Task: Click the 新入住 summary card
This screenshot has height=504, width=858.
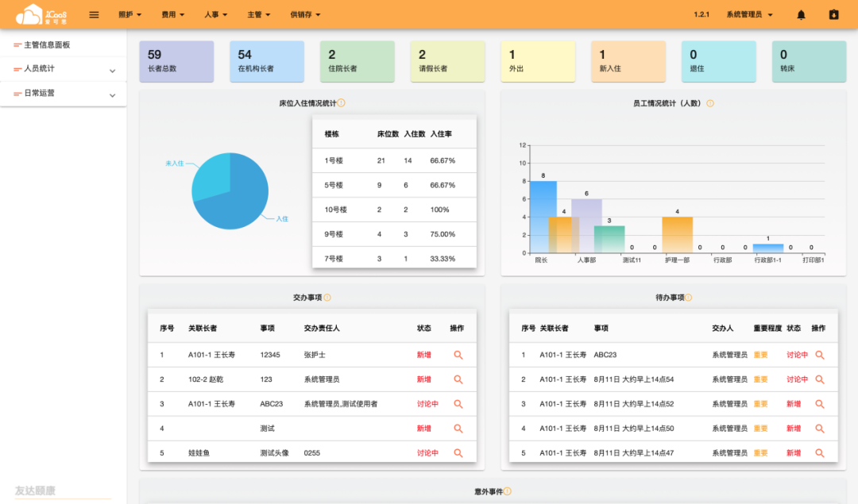Action: coord(628,61)
